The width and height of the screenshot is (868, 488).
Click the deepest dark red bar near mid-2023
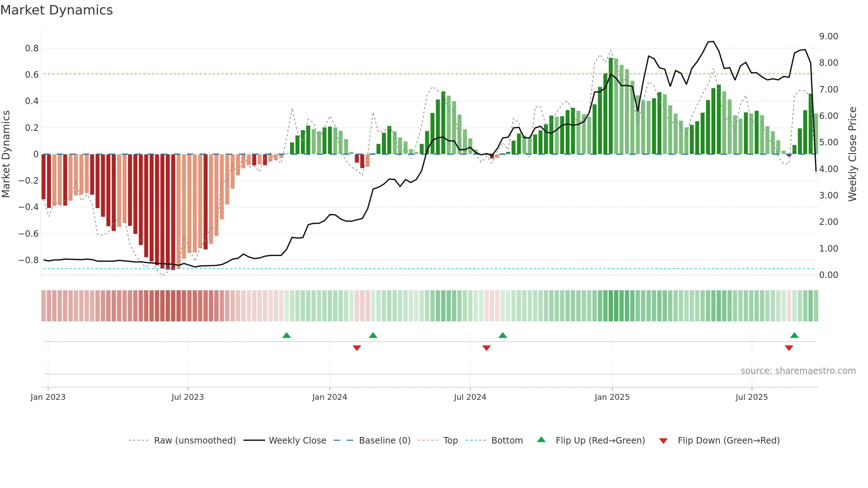(173, 212)
